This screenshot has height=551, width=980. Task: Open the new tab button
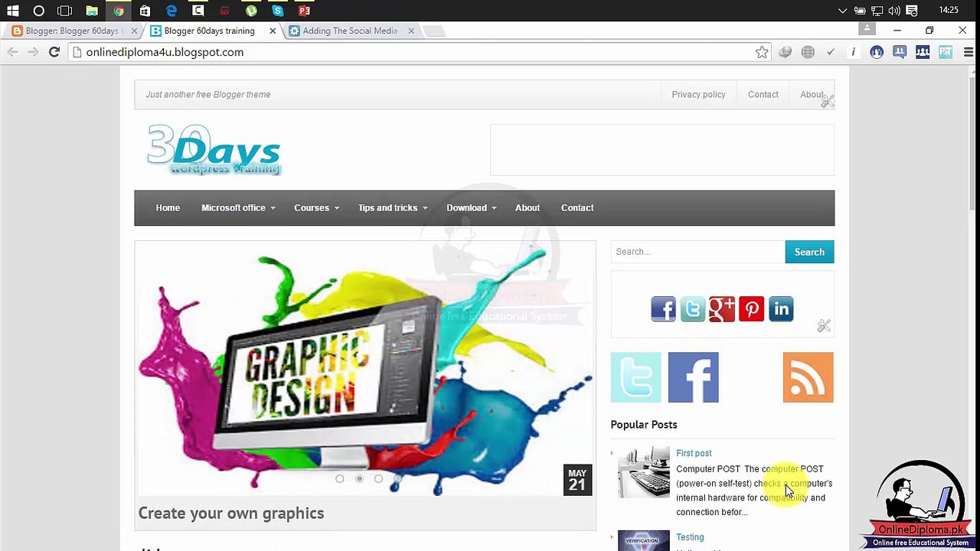point(433,31)
